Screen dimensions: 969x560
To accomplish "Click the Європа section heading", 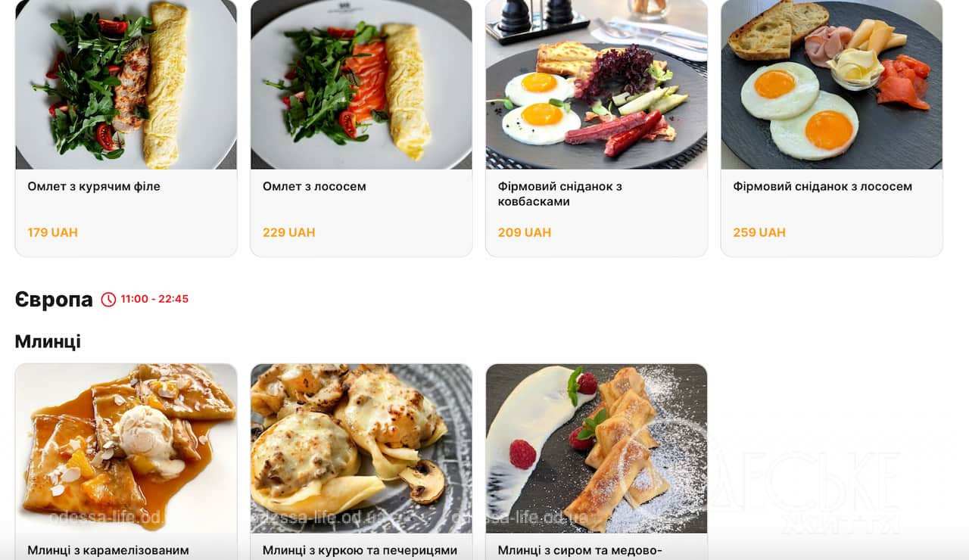I will tap(54, 300).
